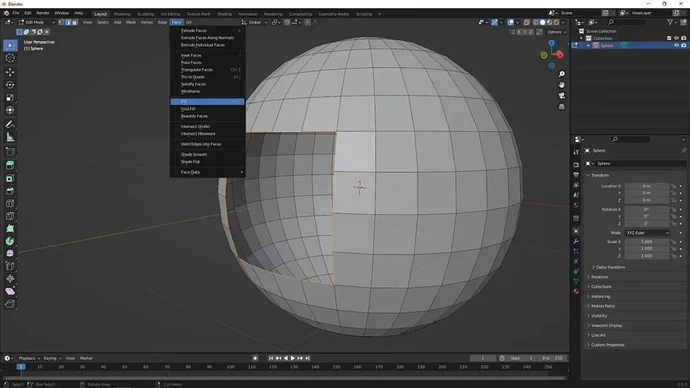Select the Smooth tool

tap(10, 253)
